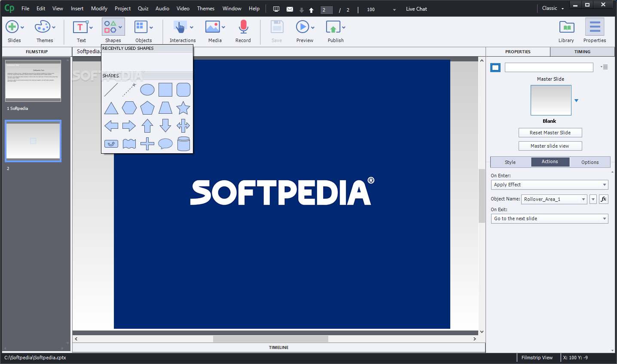
Task: Click the email envelope icon in menu bar
Action: pos(290,9)
